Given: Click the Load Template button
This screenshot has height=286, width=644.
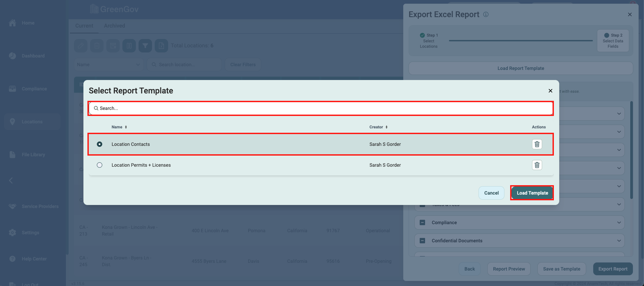Looking at the screenshot, I should pyautogui.click(x=532, y=193).
